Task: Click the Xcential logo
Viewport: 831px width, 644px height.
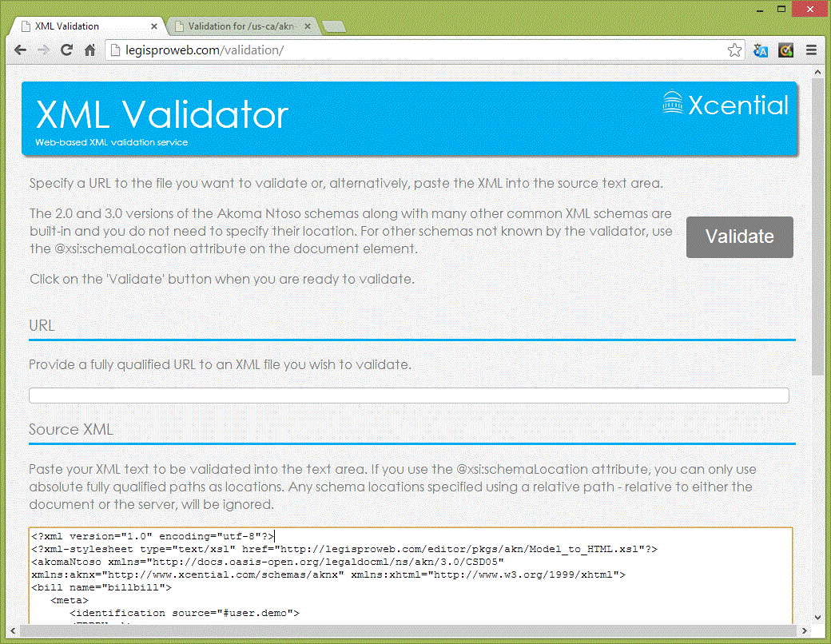Action: click(726, 105)
